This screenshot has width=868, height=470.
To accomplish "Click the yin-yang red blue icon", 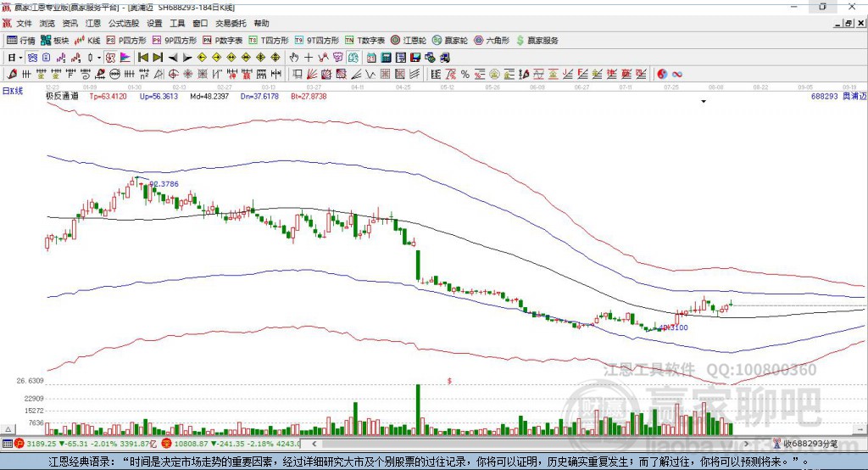I will coord(662,75).
